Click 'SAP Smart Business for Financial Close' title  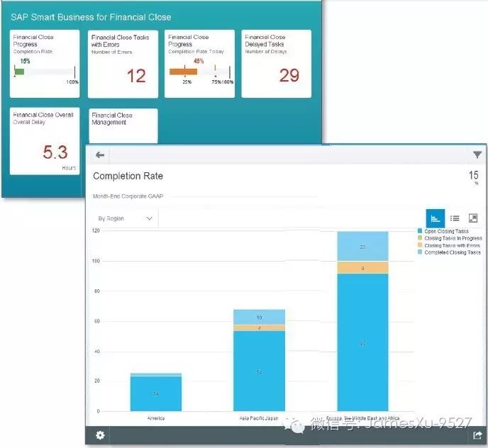coord(91,17)
